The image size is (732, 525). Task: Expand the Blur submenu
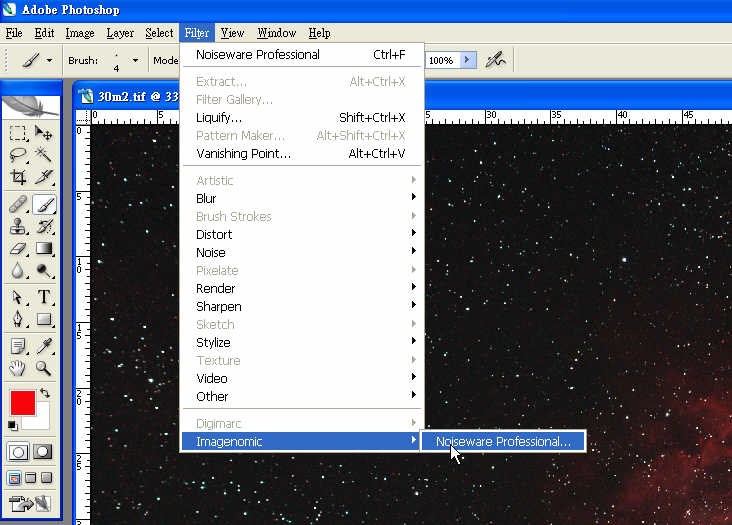click(x=303, y=198)
